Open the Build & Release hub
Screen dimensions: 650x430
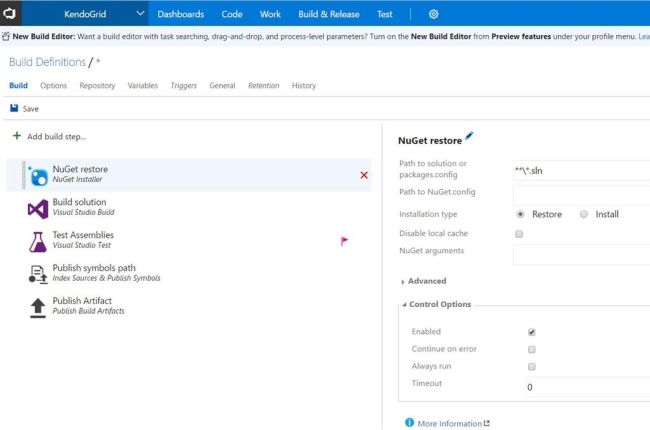click(x=329, y=14)
